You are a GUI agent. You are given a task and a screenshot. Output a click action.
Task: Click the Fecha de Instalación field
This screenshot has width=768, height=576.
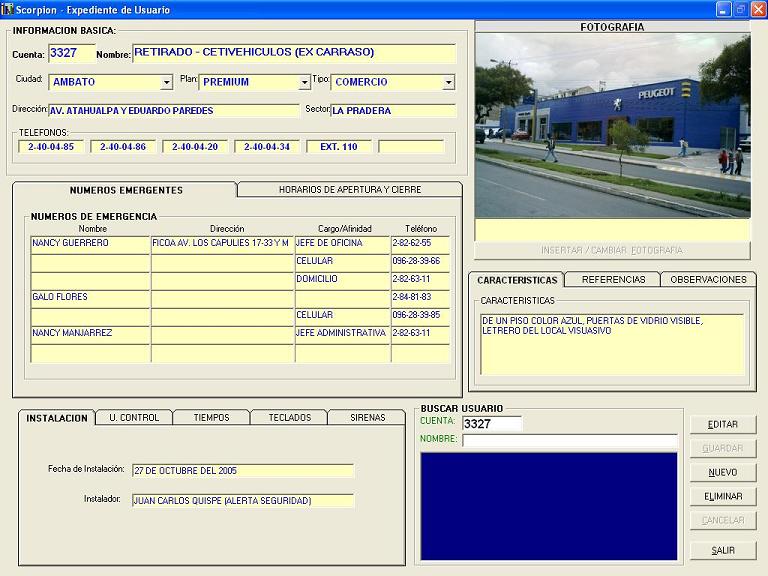pos(243,471)
